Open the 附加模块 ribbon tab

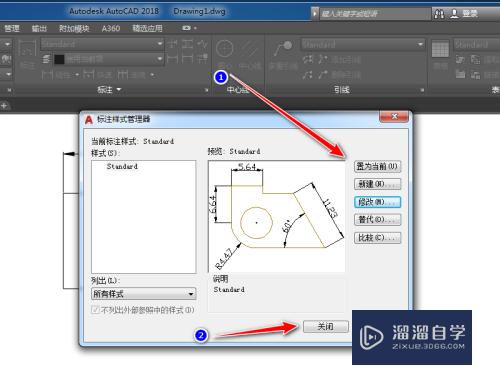(x=74, y=28)
